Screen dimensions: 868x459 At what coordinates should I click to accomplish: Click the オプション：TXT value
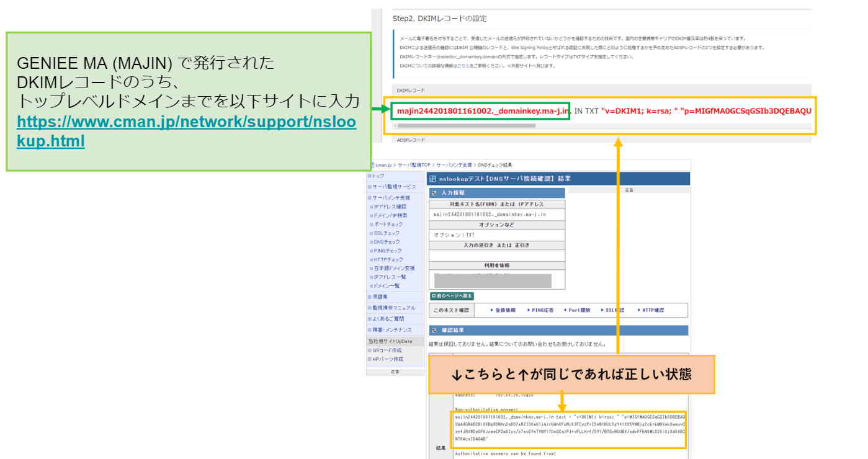click(x=454, y=235)
